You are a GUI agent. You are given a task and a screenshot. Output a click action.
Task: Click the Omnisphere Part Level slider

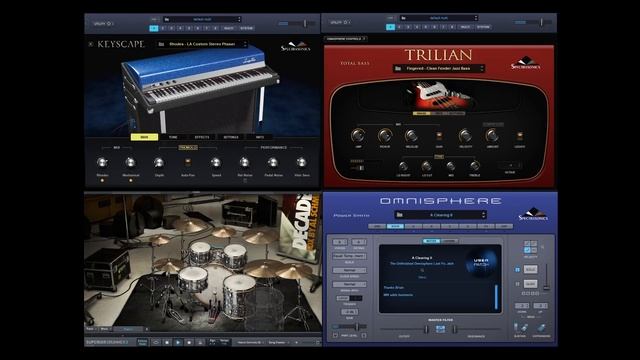[x=349, y=327]
